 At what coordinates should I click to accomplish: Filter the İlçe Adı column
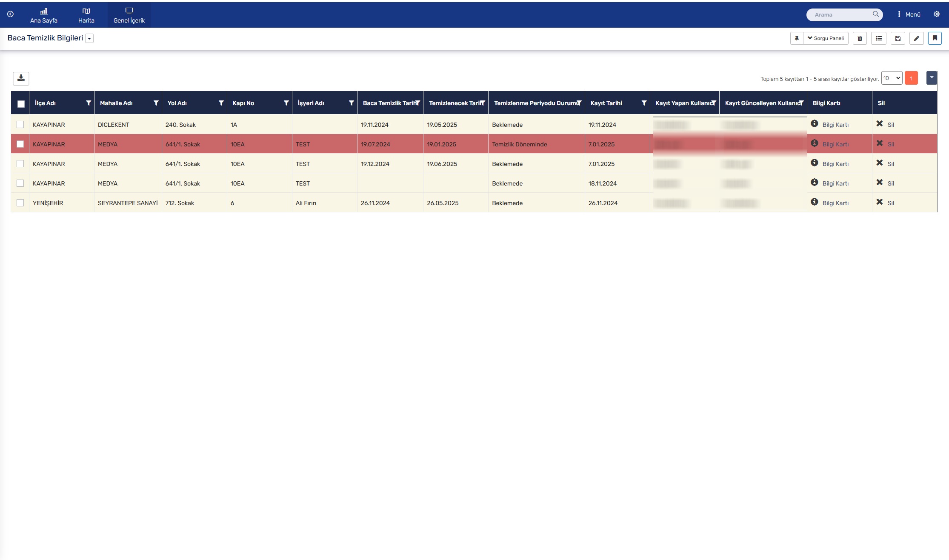coord(89,103)
